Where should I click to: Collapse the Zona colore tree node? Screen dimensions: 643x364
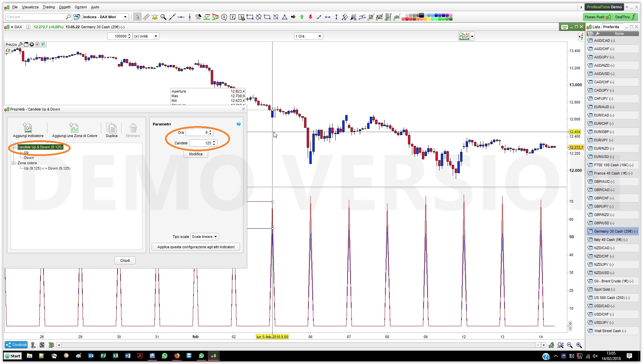(14, 163)
